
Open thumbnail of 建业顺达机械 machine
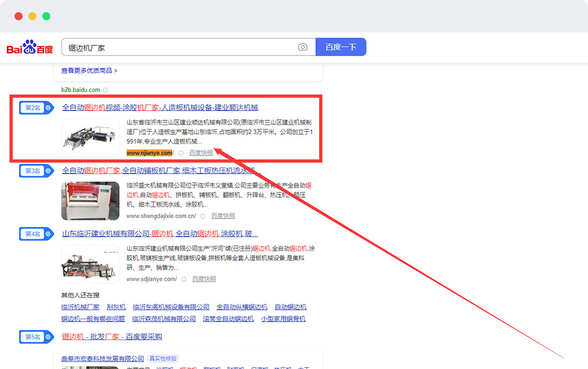pos(90,138)
